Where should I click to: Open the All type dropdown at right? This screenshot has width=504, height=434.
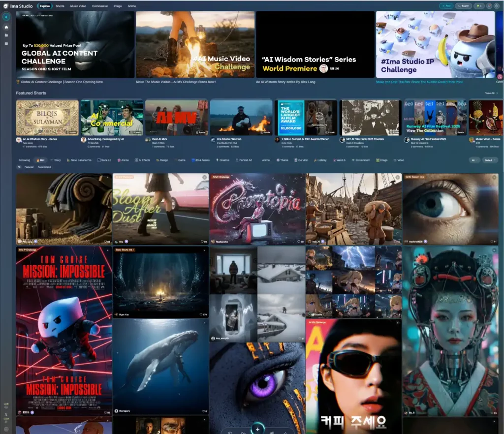click(x=474, y=160)
